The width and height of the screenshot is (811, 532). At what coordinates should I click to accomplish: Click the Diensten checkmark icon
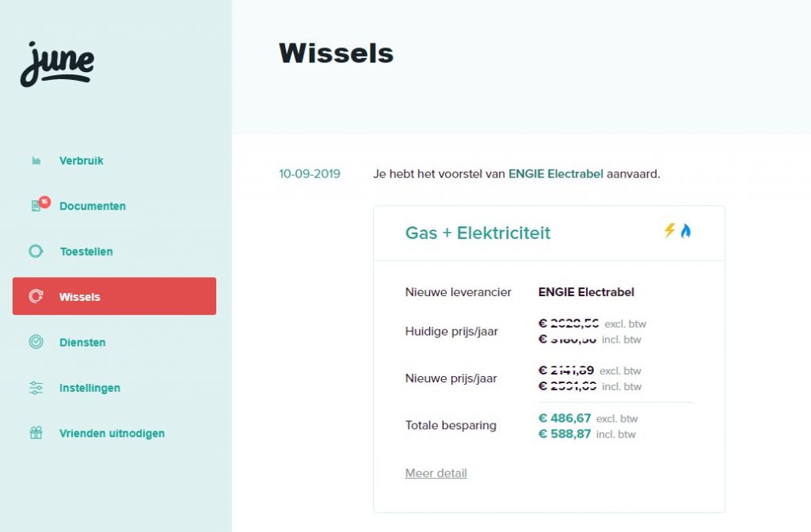[x=36, y=343]
